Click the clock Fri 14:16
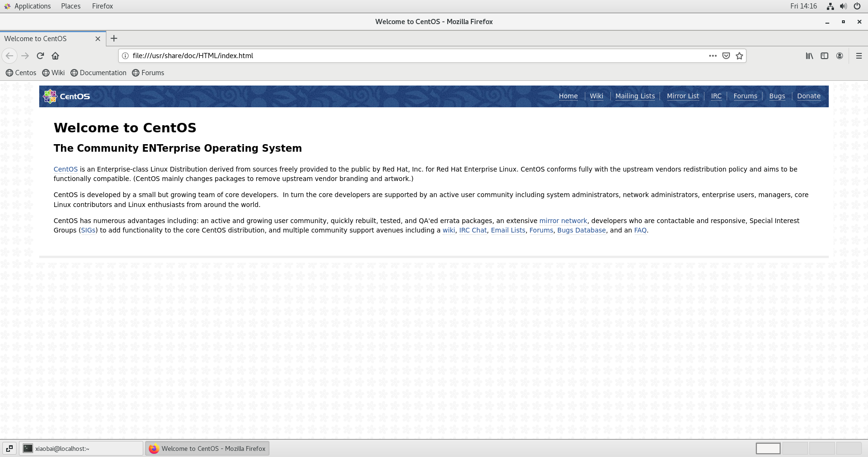This screenshot has height=457, width=868. click(803, 6)
